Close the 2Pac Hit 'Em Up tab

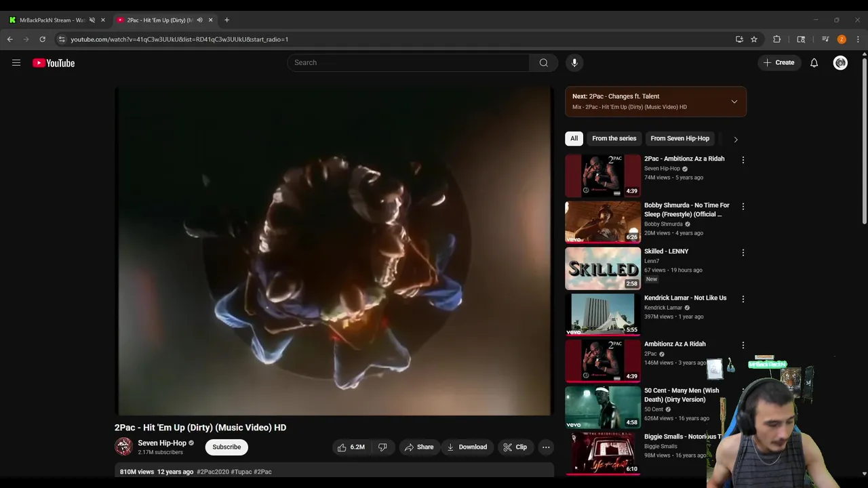pos(210,20)
